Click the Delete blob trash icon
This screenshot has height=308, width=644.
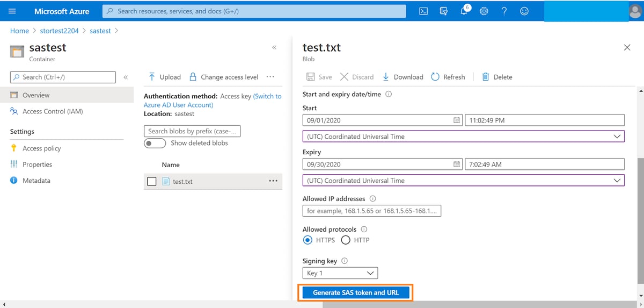pyautogui.click(x=486, y=77)
